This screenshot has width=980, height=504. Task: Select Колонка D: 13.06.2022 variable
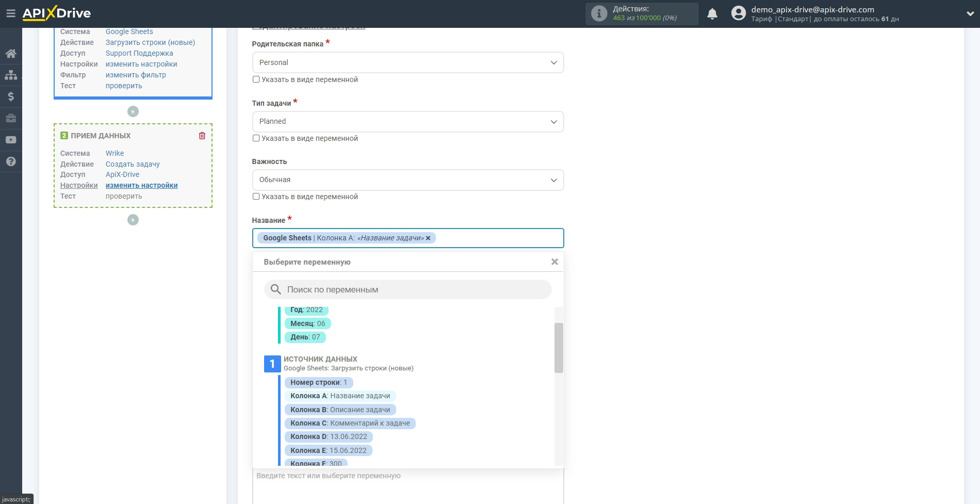[x=329, y=436]
